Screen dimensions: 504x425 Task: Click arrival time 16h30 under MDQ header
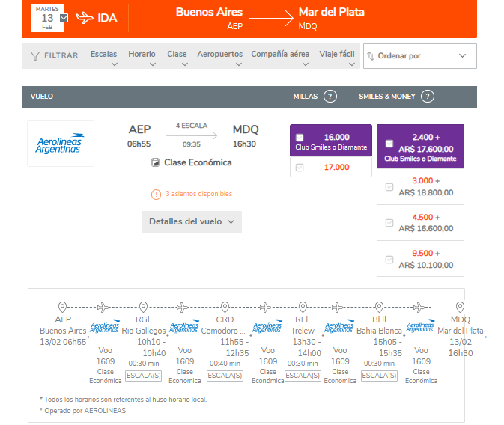click(245, 144)
